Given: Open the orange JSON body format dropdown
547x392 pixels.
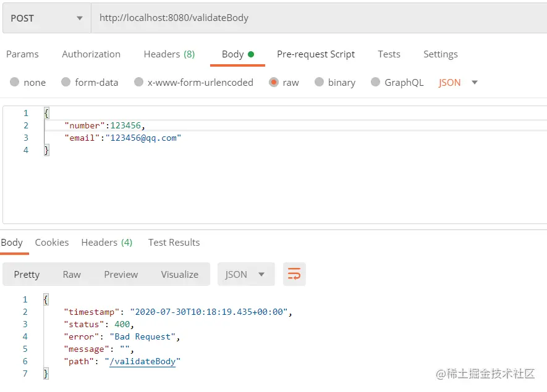Looking at the screenshot, I should coord(458,83).
